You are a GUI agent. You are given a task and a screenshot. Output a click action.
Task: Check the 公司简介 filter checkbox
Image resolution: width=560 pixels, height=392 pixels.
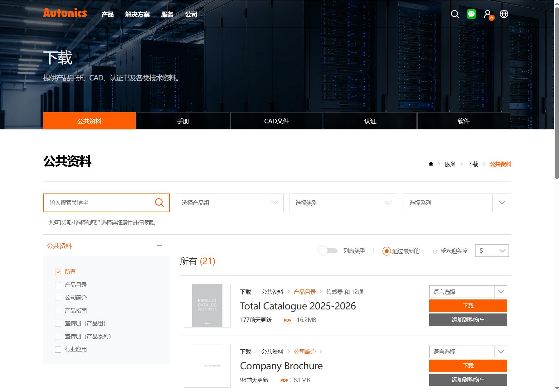(58, 298)
